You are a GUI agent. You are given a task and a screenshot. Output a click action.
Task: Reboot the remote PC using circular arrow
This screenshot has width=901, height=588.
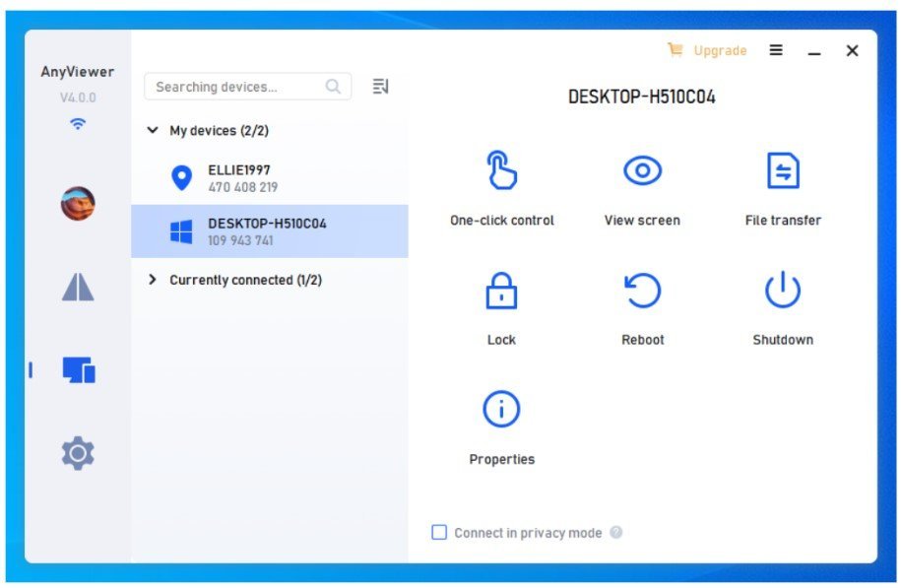642,292
